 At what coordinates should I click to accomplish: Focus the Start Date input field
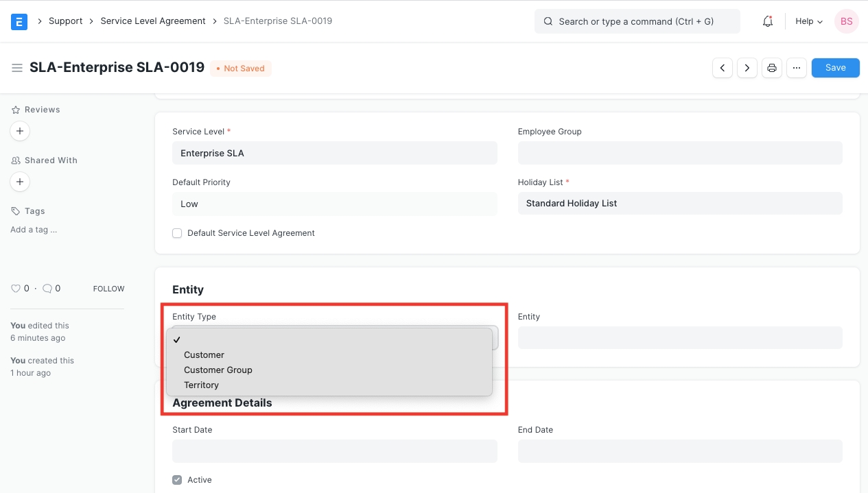click(334, 451)
